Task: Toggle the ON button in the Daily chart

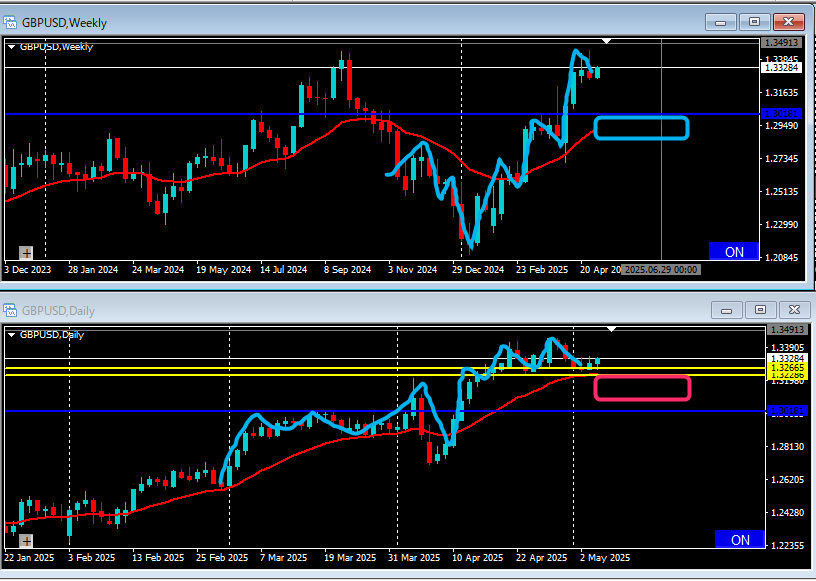Action: click(x=740, y=539)
